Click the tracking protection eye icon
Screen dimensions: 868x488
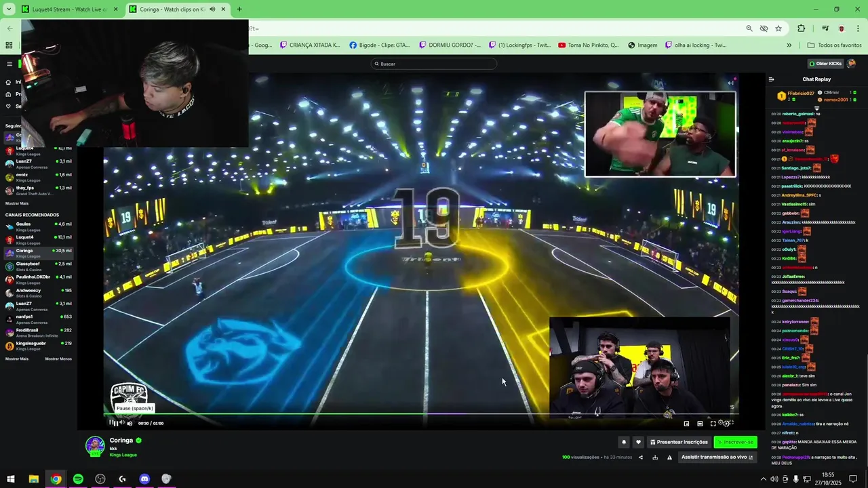coord(764,28)
